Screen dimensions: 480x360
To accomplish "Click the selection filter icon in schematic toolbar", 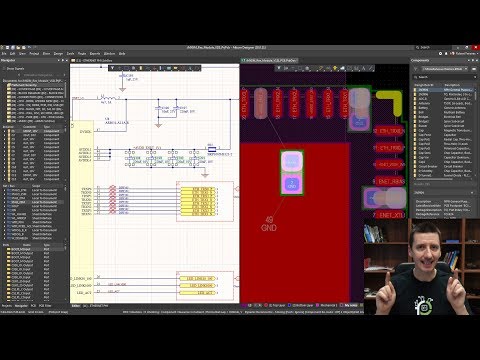I will point(112,68).
